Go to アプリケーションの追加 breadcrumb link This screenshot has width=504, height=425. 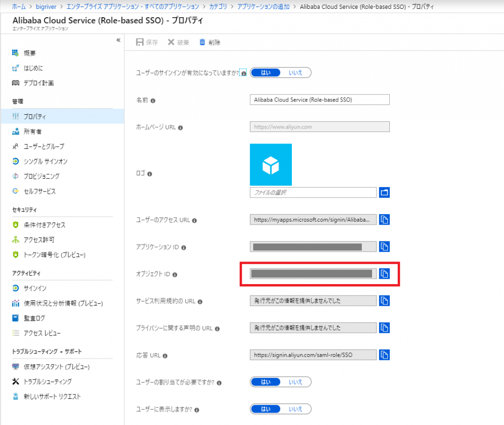(263, 6)
